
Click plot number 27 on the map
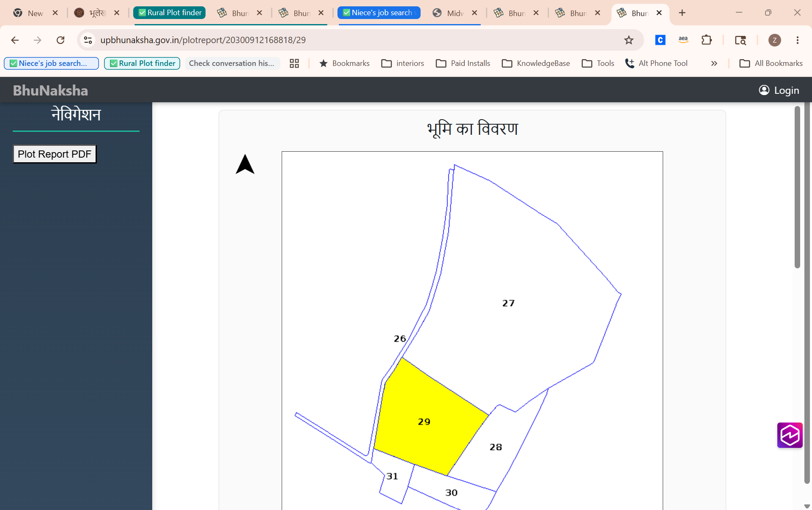[508, 303]
